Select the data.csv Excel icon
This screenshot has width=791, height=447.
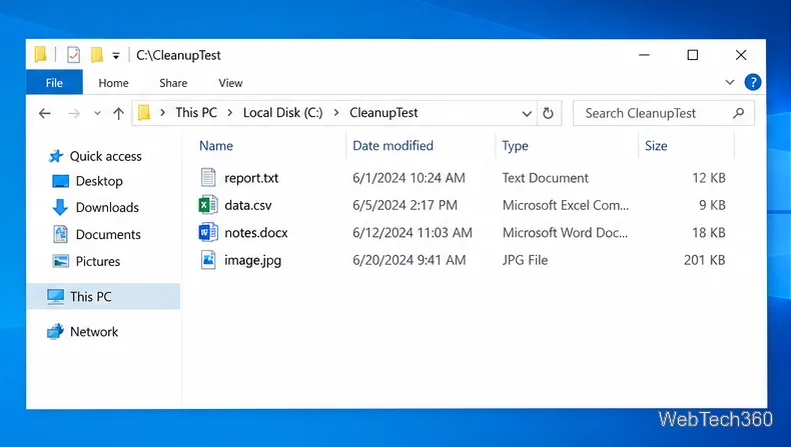pos(208,205)
